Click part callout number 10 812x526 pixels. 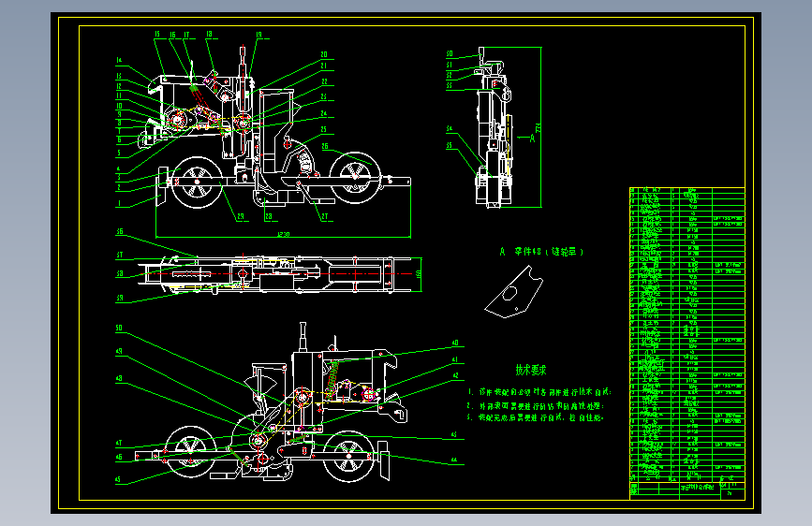(119, 106)
